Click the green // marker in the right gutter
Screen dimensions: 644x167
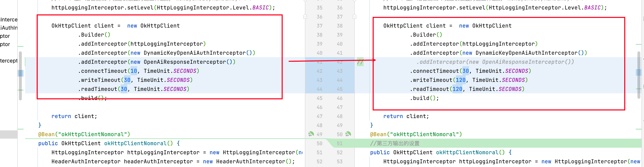pyautogui.click(x=360, y=62)
